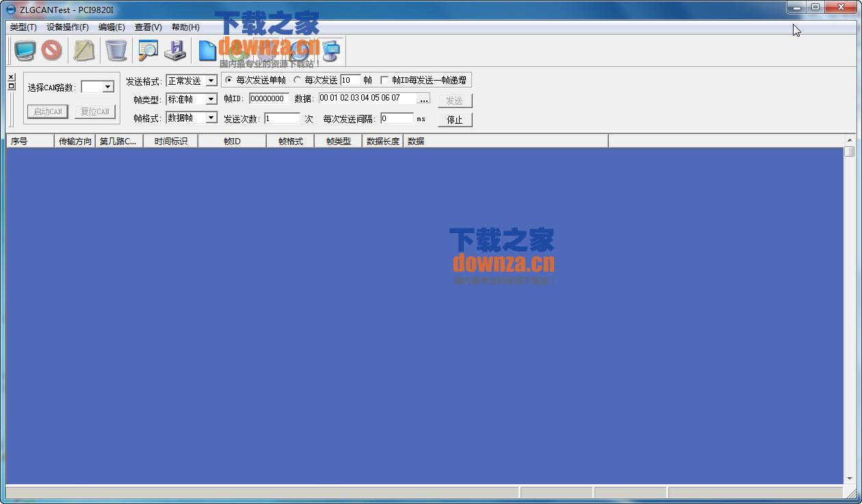Click the 发送 button
The image size is (862, 504).
click(x=455, y=101)
